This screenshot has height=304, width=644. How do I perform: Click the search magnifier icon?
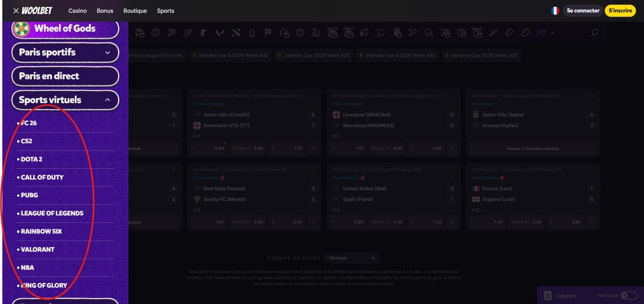coord(594,33)
